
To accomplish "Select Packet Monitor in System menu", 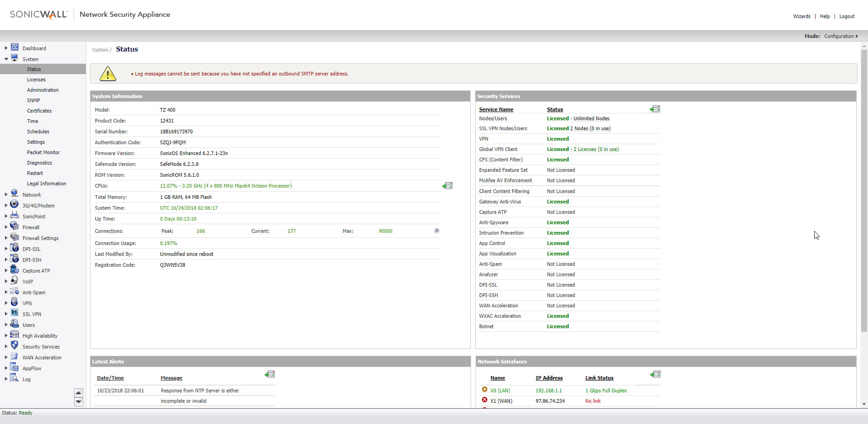I will [43, 152].
